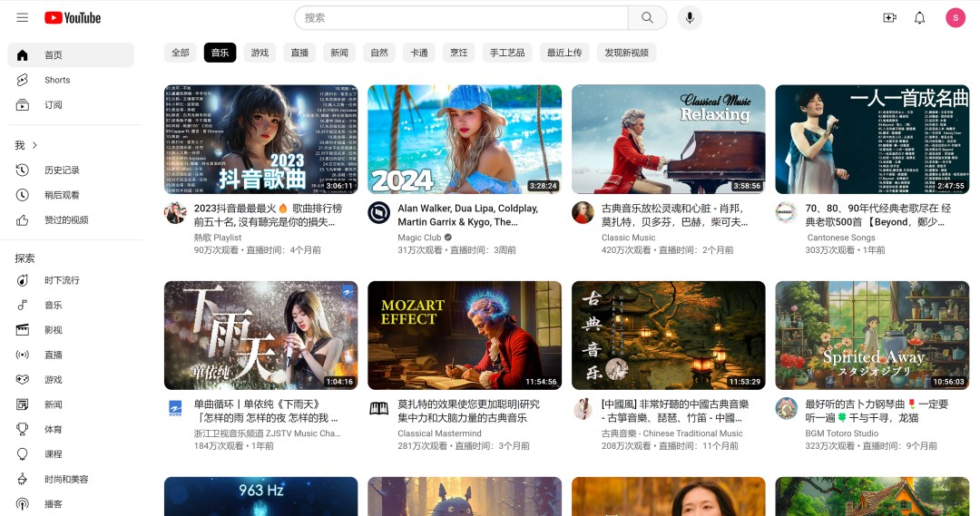This screenshot has height=516, width=980.
Task: Select the 最近上传 filter chip
Action: click(563, 53)
